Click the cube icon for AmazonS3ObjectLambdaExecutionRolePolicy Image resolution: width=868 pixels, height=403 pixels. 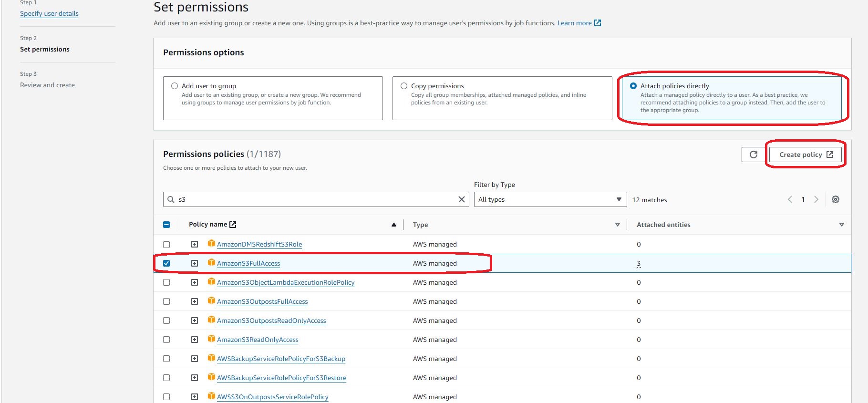pyautogui.click(x=211, y=281)
